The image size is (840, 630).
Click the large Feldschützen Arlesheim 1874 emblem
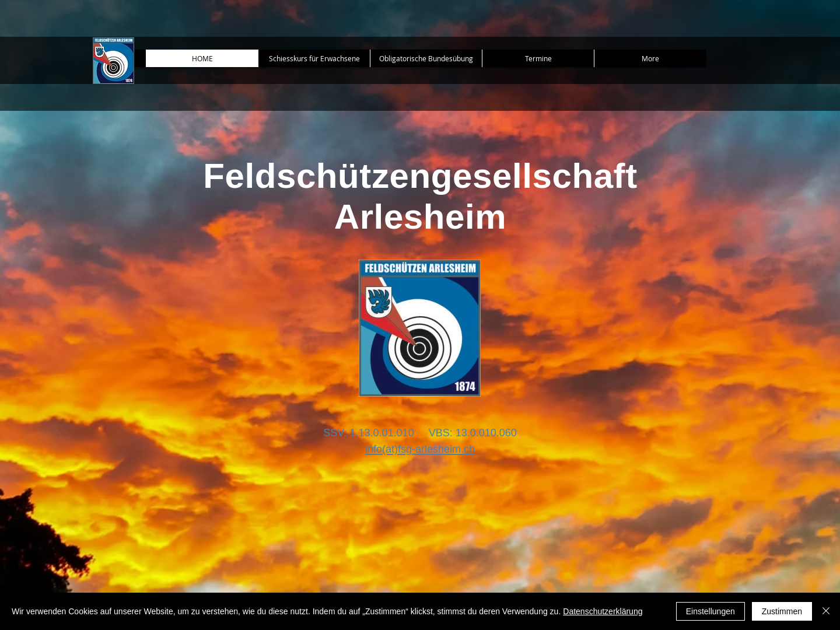[419, 328]
